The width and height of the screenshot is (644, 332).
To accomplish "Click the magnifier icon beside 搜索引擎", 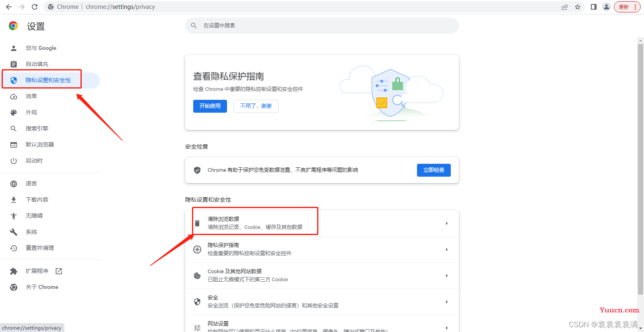I will pos(14,129).
